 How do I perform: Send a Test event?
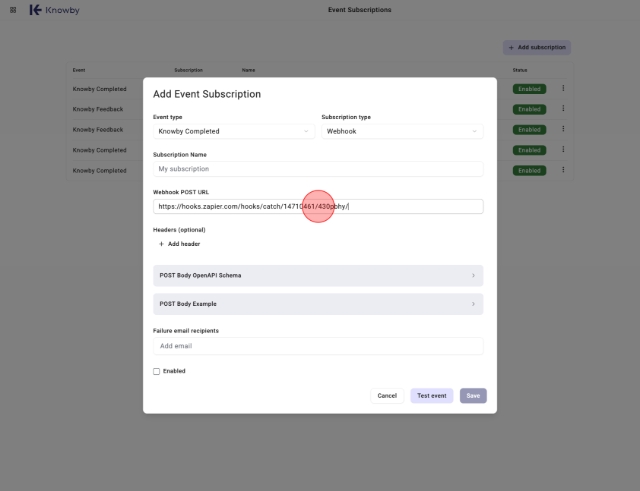431,396
